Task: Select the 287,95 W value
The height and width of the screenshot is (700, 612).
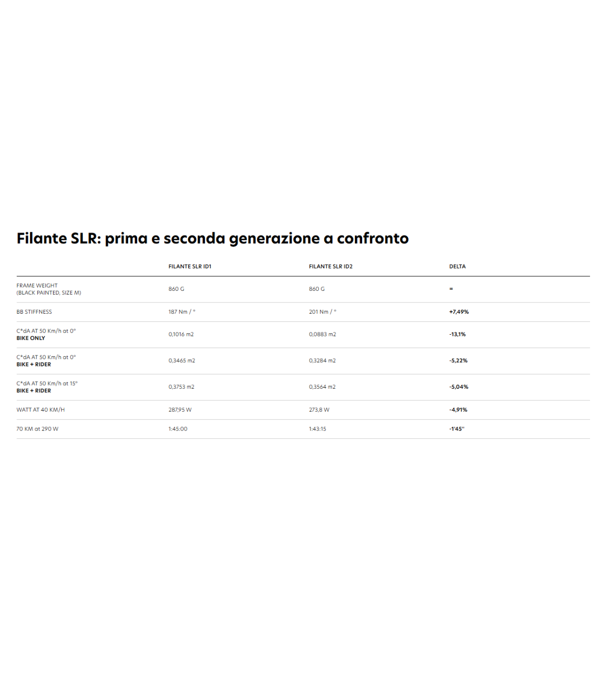Action: (180, 410)
